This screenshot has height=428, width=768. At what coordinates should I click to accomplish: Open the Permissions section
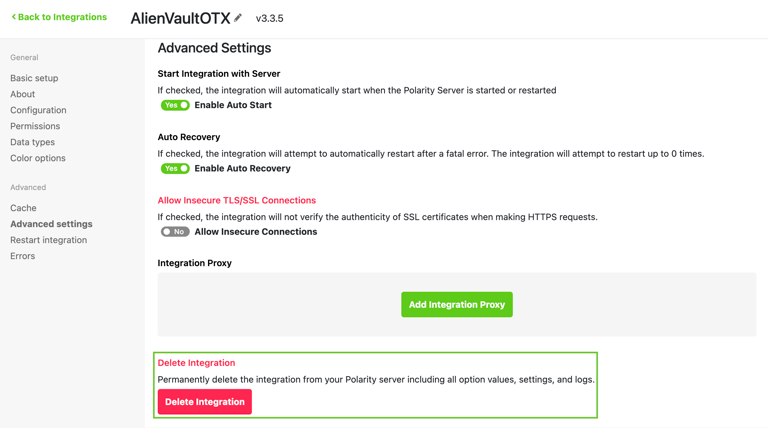point(35,126)
